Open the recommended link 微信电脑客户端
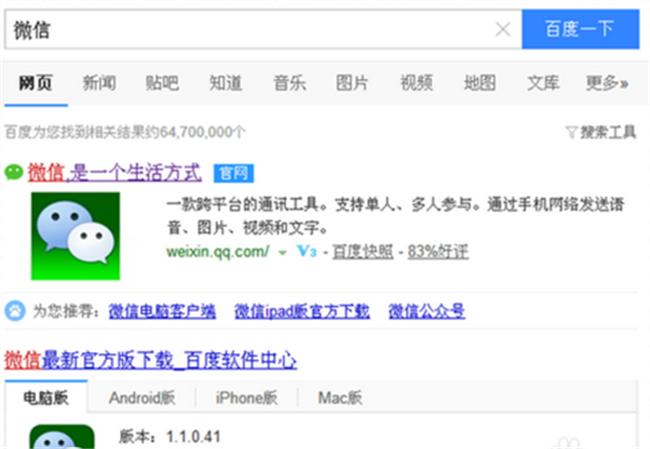This screenshot has width=650, height=449. coord(162,311)
